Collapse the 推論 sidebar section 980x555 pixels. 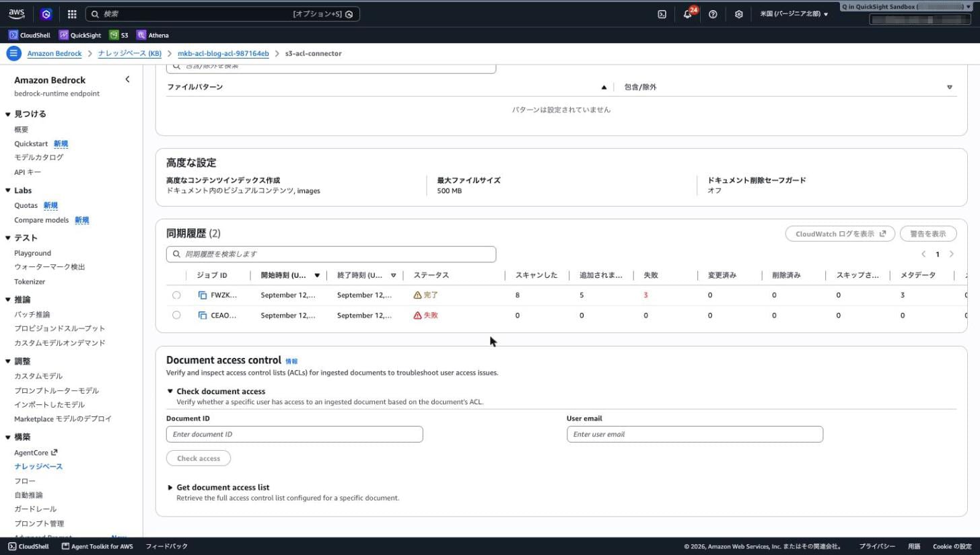tap(8, 299)
